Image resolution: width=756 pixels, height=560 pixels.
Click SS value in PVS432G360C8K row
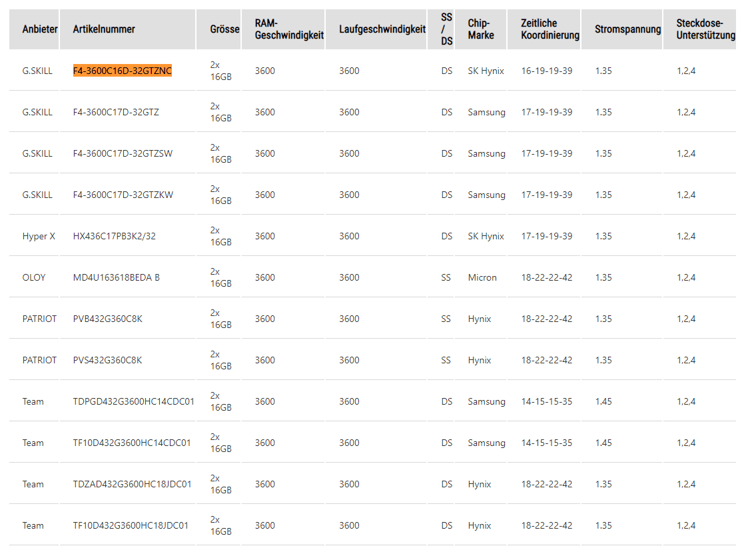pyautogui.click(x=446, y=361)
